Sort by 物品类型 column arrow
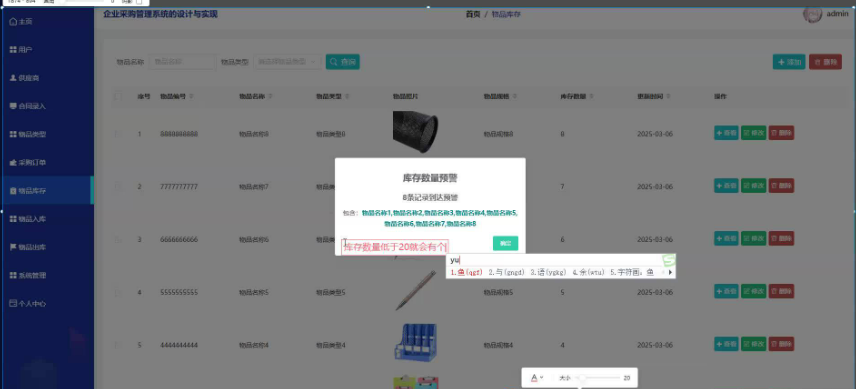 coord(348,97)
